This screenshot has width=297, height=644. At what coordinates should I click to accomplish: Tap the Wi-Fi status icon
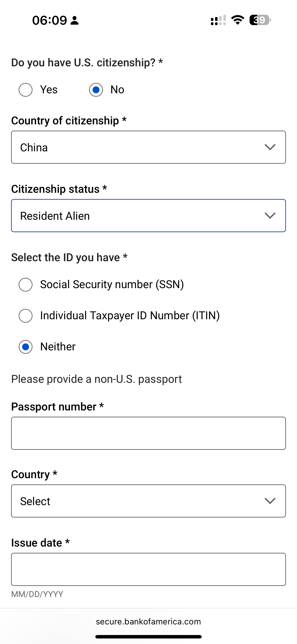238,20
